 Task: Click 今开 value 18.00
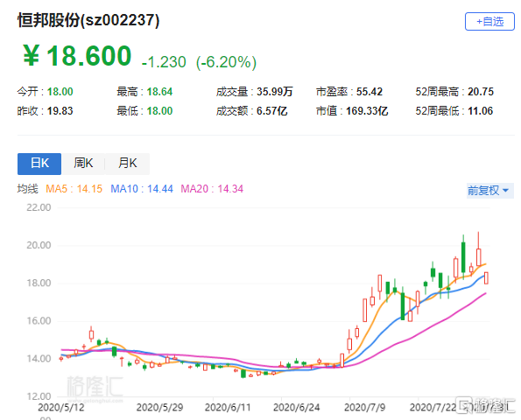(x=60, y=92)
